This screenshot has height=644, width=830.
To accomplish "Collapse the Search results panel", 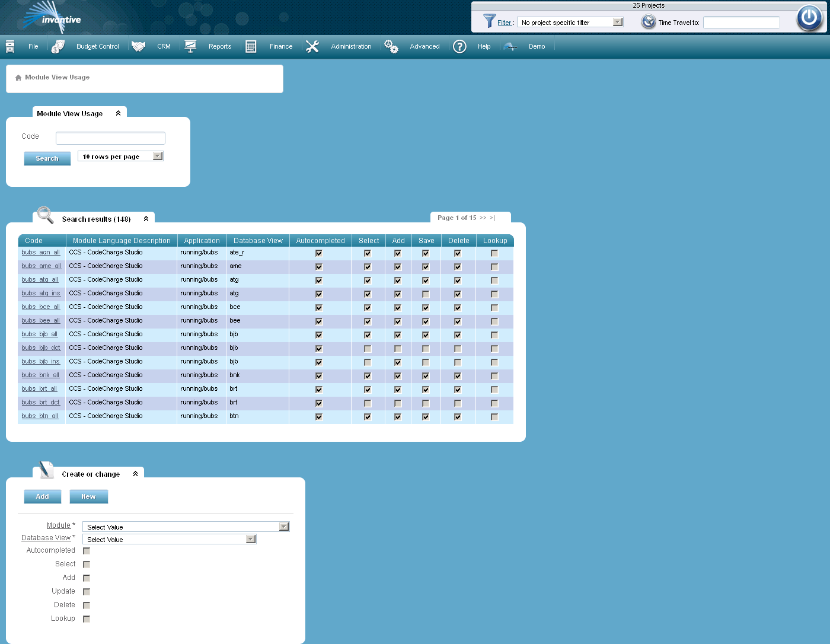I will (146, 218).
